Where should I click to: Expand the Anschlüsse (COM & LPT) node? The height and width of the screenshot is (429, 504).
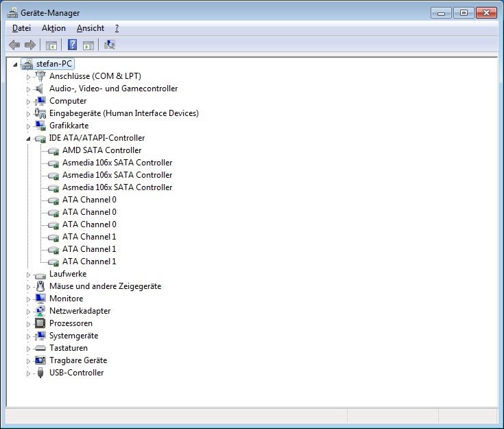28,77
